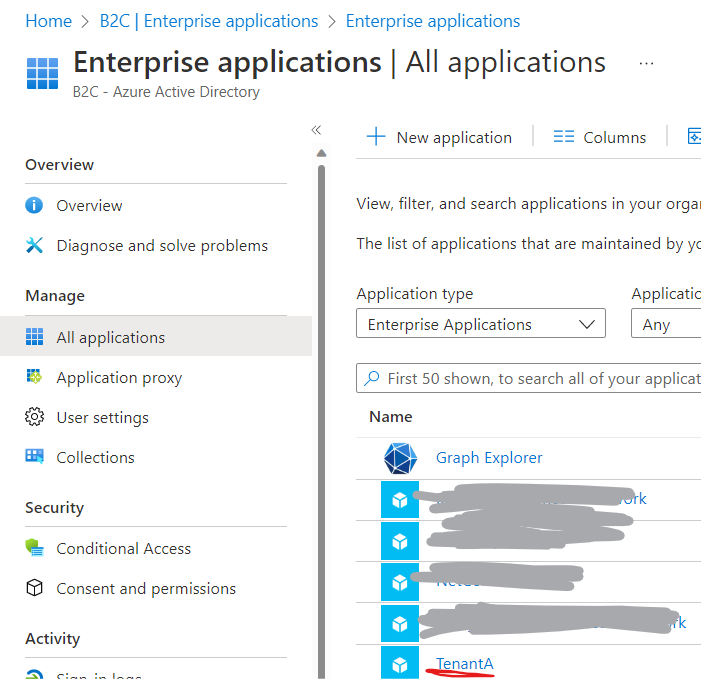Open Overview in the sidebar

click(x=89, y=206)
